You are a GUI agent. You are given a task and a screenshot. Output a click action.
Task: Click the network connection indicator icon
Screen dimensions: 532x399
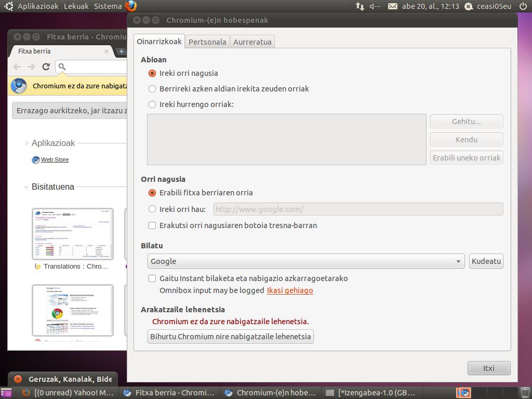click(x=360, y=6)
